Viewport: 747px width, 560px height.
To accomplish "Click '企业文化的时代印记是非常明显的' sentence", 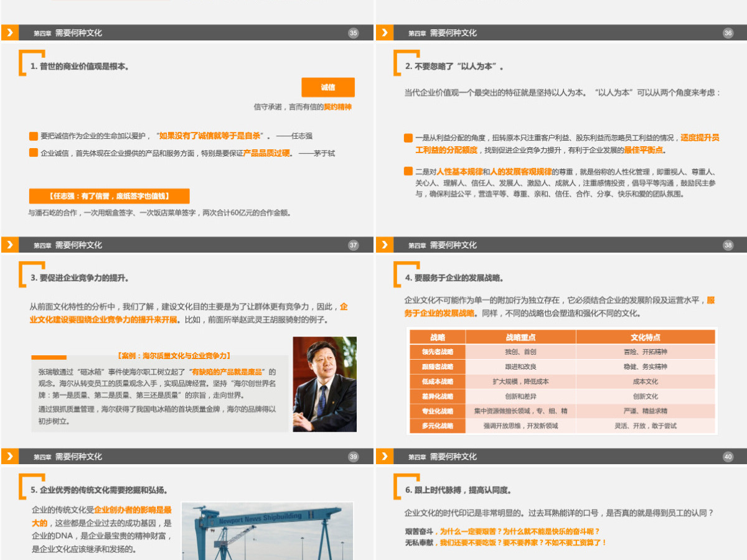I will point(558,513).
